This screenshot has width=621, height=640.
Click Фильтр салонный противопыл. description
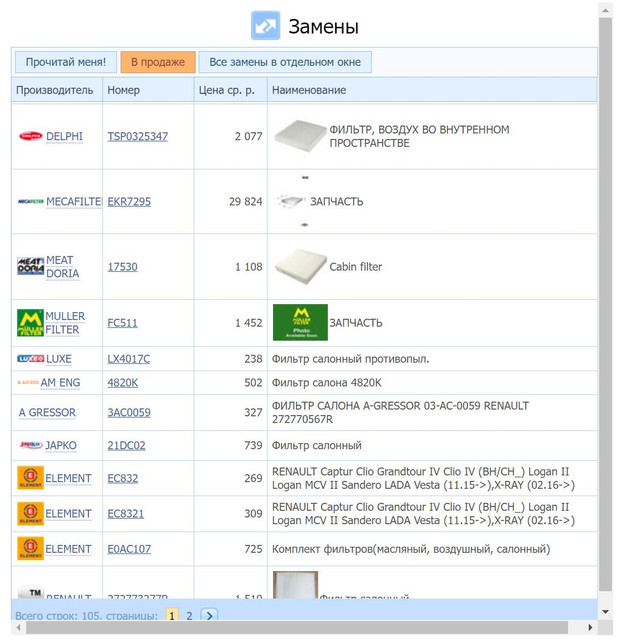click(x=350, y=359)
